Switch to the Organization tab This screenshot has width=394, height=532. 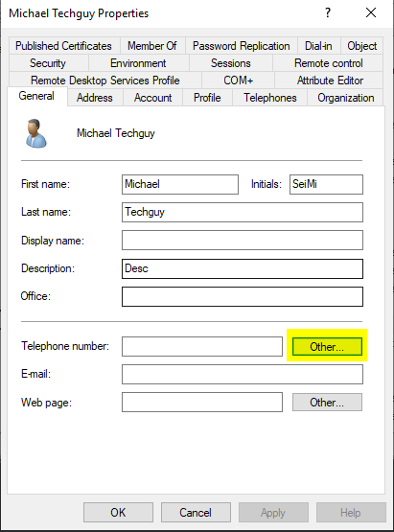tap(345, 98)
